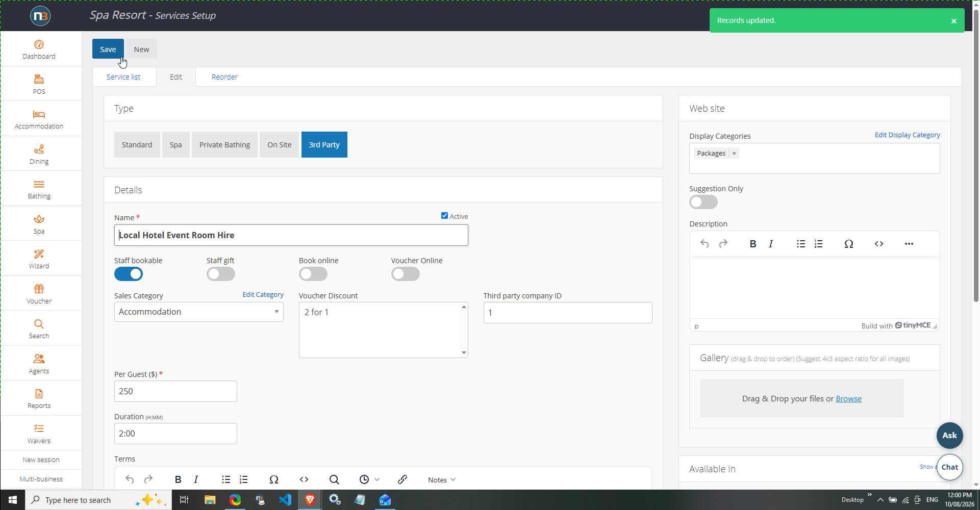The height and width of the screenshot is (510, 980).
Task: Insert special character in Description editor
Action: [x=849, y=244]
